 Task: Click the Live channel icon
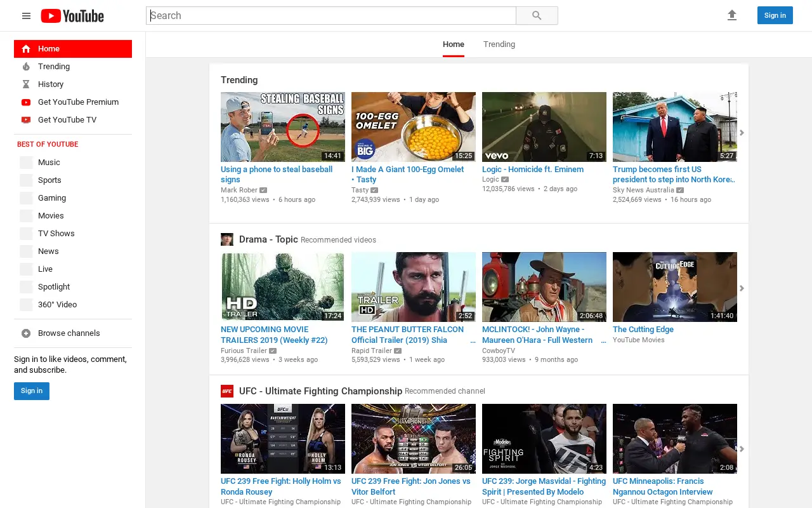26,269
